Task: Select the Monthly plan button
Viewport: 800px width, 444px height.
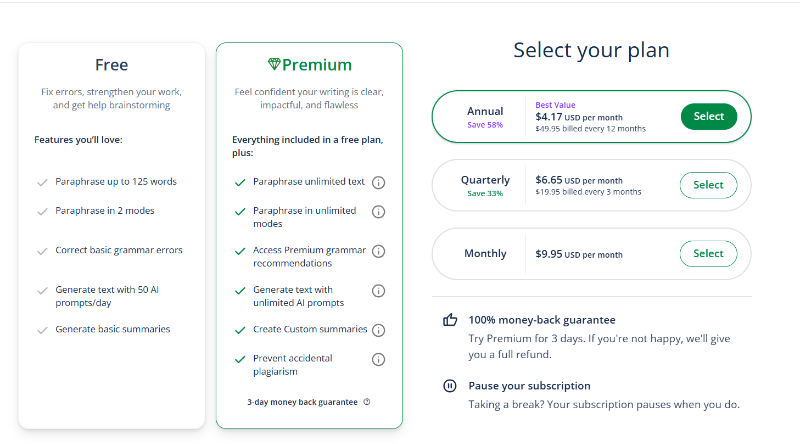Action: pyautogui.click(x=708, y=254)
